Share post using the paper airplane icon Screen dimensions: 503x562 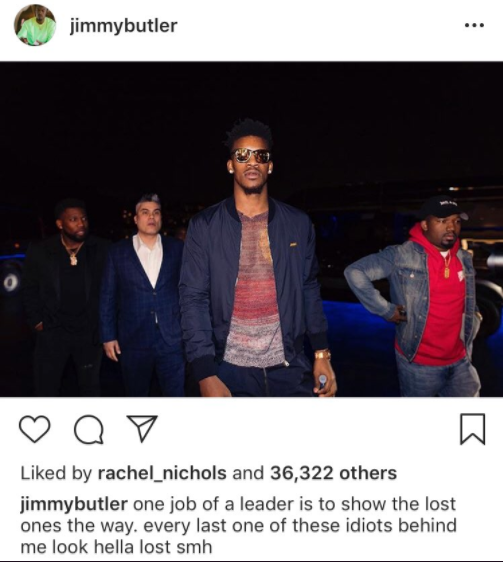click(x=142, y=429)
